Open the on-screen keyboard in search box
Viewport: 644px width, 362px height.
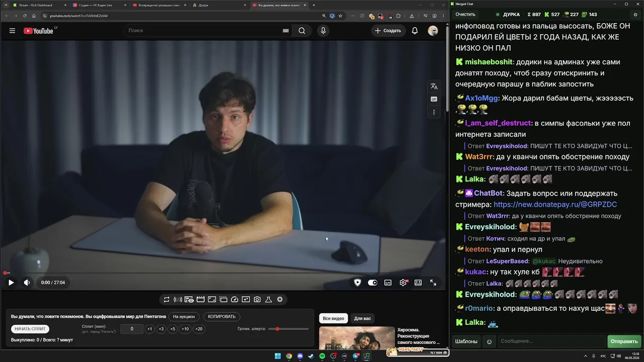point(285,31)
